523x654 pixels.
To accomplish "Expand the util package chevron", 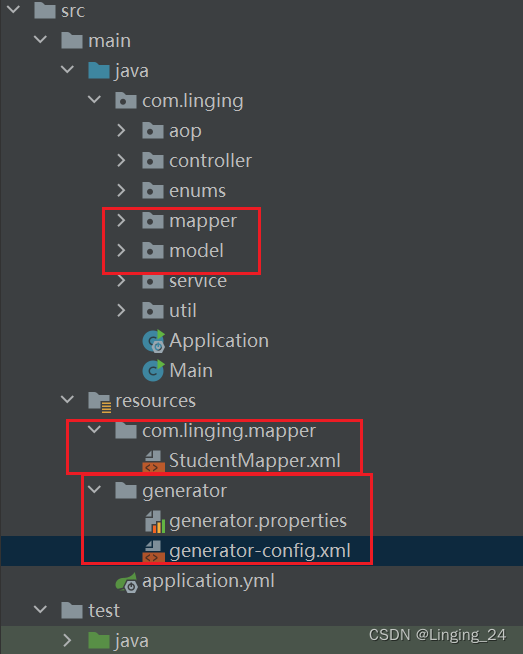I will [121, 311].
